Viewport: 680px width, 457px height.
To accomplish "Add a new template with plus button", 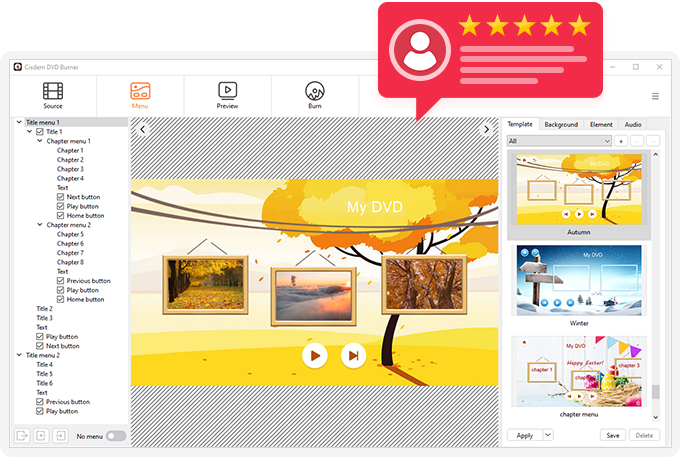I will coord(621,141).
